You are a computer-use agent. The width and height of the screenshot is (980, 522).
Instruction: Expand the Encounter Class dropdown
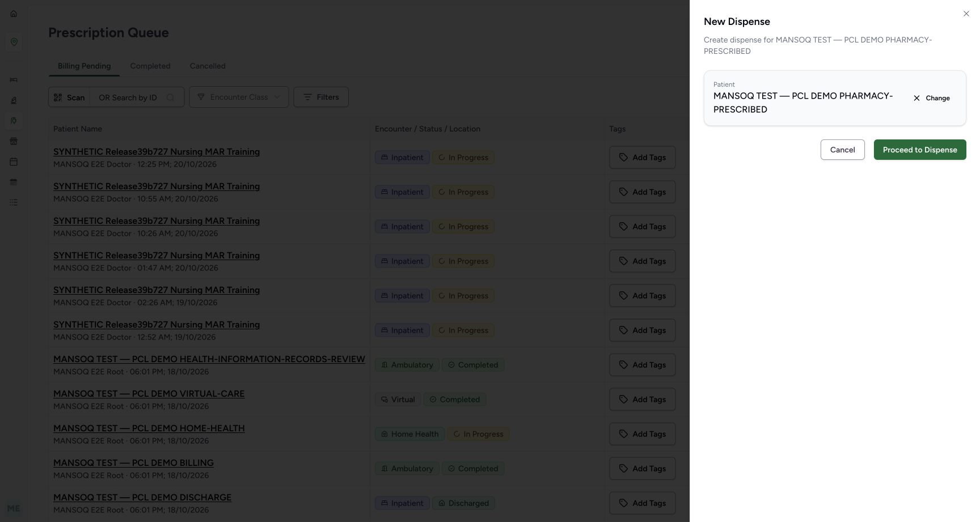pyautogui.click(x=239, y=97)
